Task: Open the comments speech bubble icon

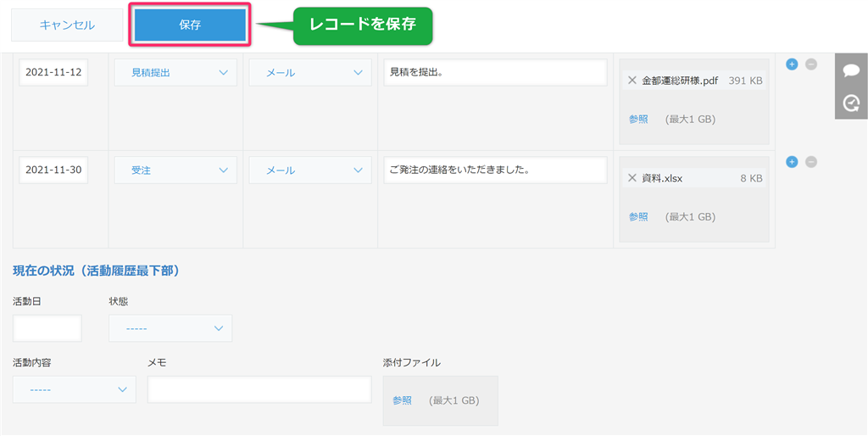Action: coord(851,70)
